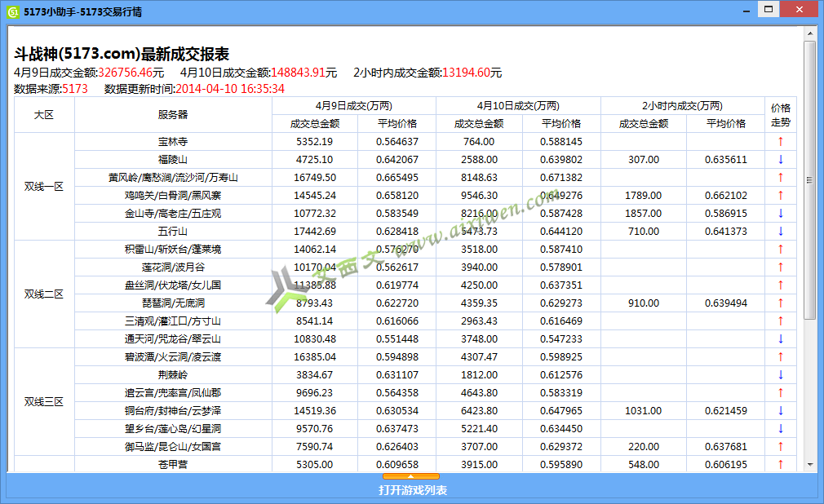
Task: Click the report title 斗战神(5173.com)最新成交报表
Action: click(x=122, y=54)
